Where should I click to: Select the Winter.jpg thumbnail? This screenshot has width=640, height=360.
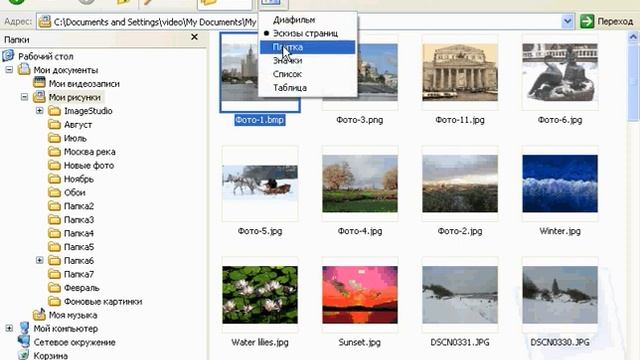tap(560, 183)
